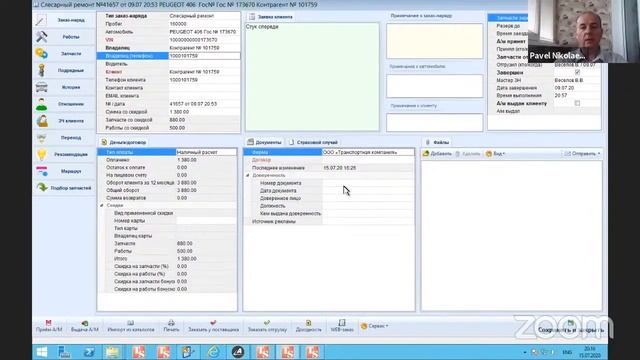
Task: Open the Перевод sidebar section
Action: point(64,138)
